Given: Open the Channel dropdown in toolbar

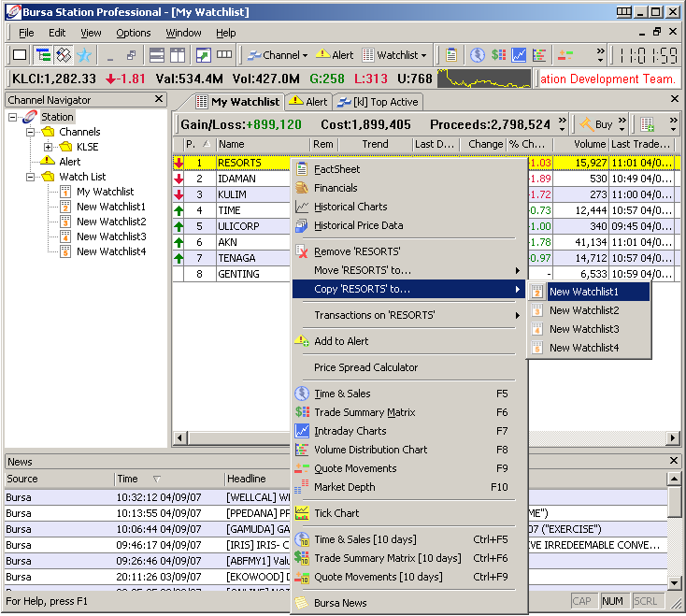Looking at the screenshot, I should point(278,55).
